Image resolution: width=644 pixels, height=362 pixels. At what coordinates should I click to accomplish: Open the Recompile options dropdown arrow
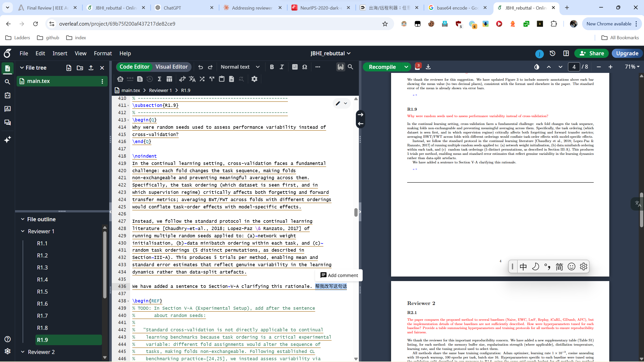click(x=406, y=67)
